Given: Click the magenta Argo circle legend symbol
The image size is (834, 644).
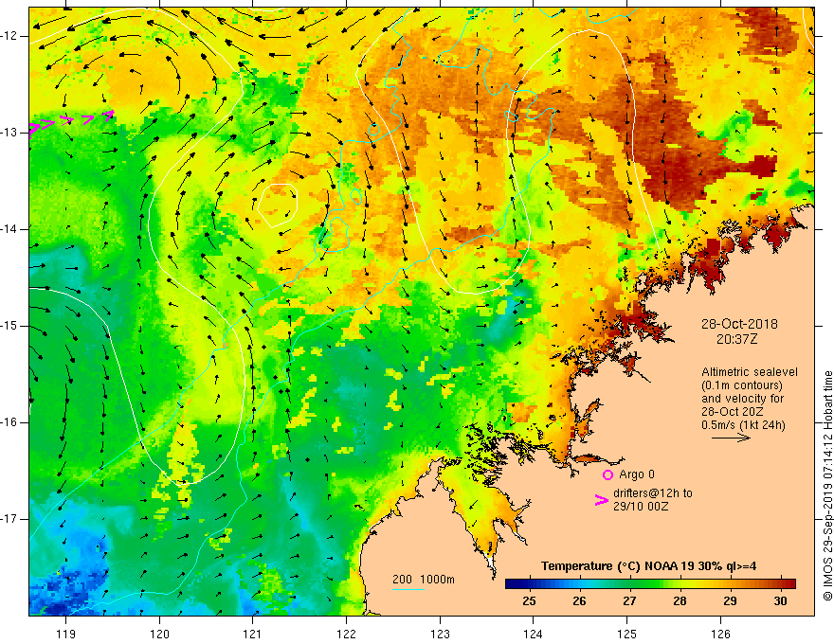Looking at the screenshot, I should pyautogui.click(x=607, y=475).
